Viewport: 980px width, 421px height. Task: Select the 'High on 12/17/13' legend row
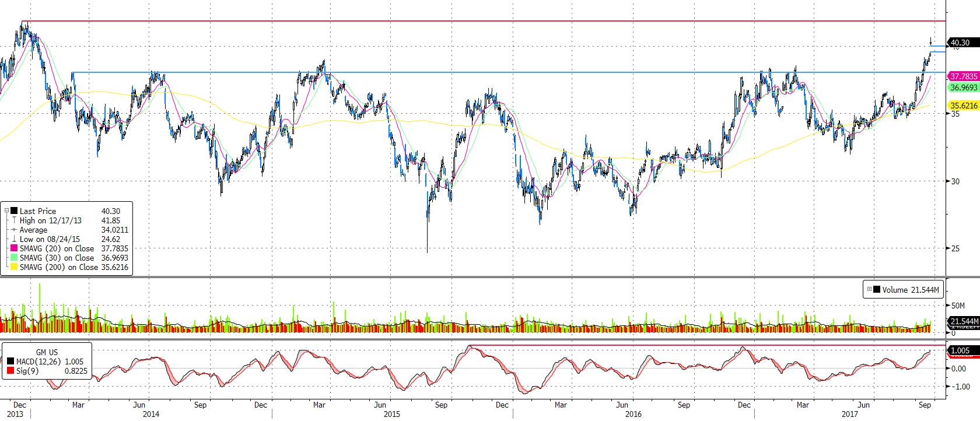70,220
